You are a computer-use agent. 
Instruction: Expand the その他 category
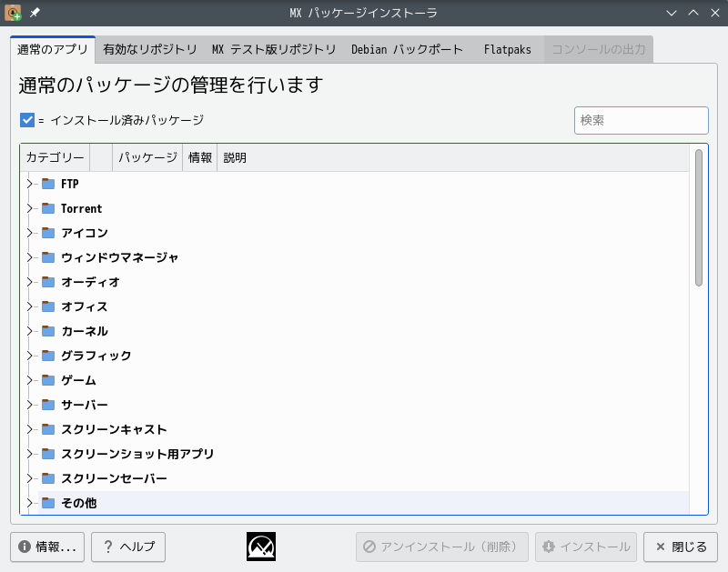coord(29,503)
